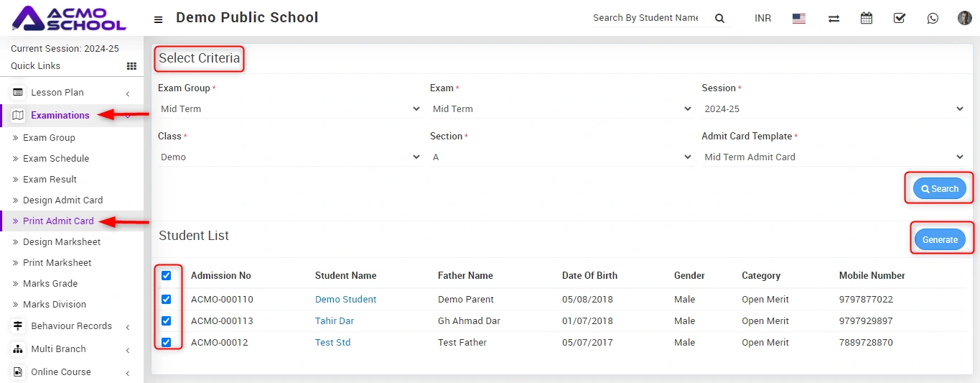The width and height of the screenshot is (980, 383).
Task: Click the switch arrows icon in header
Action: pyautogui.click(x=834, y=19)
